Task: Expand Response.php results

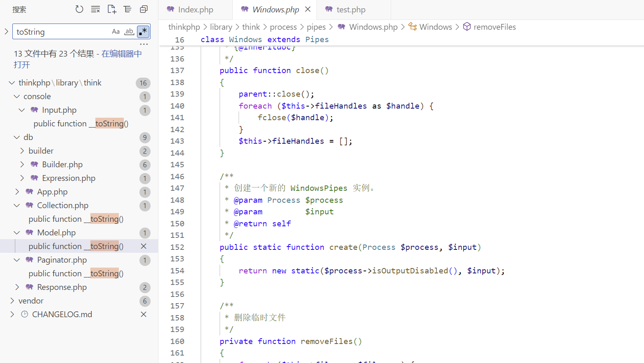Action: (x=17, y=287)
